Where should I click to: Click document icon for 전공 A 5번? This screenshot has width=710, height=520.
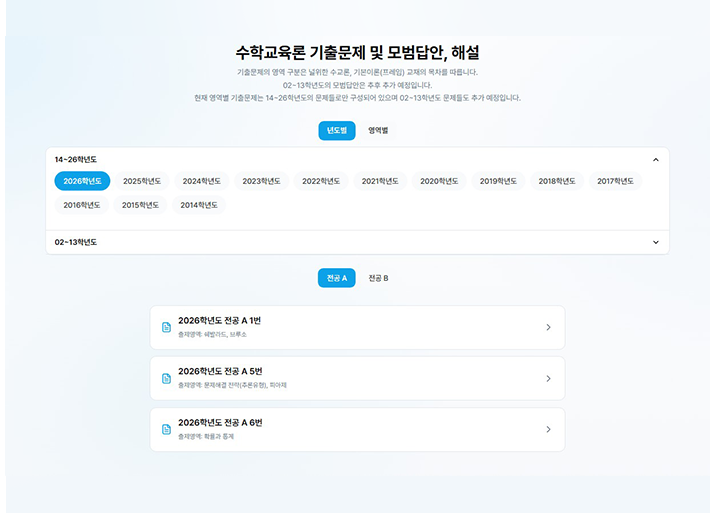(166, 378)
